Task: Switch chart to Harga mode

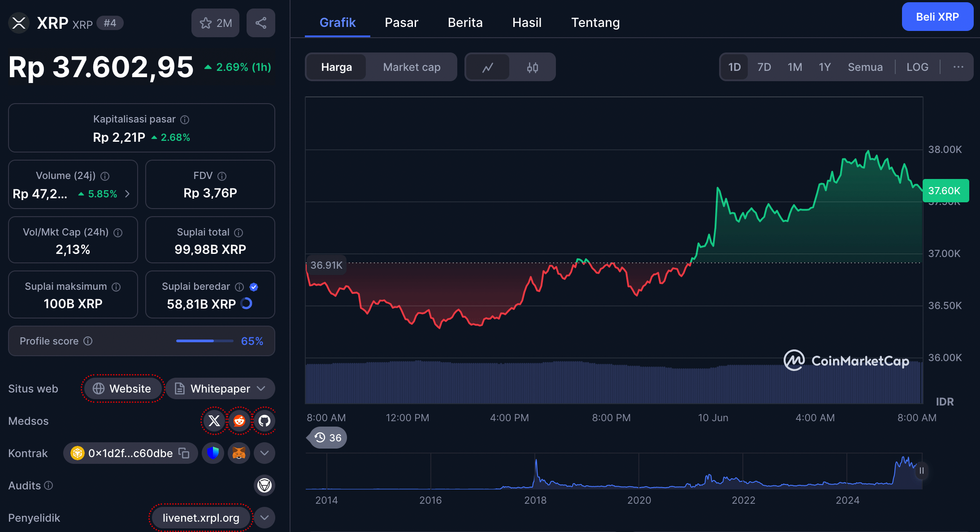Action: (x=337, y=67)
